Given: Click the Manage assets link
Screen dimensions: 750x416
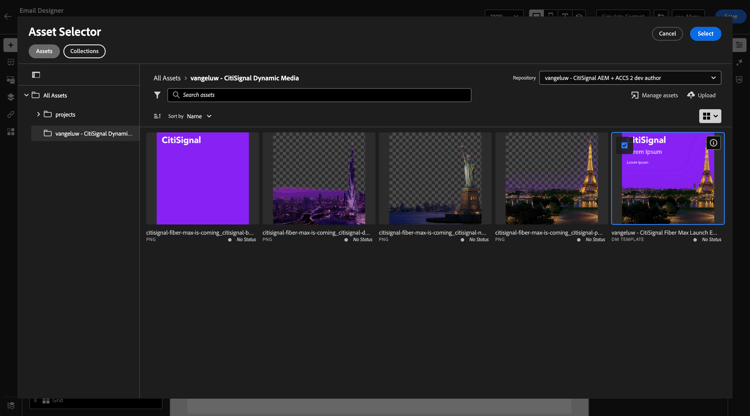Looking at the screenshot, I should [660, 95].
